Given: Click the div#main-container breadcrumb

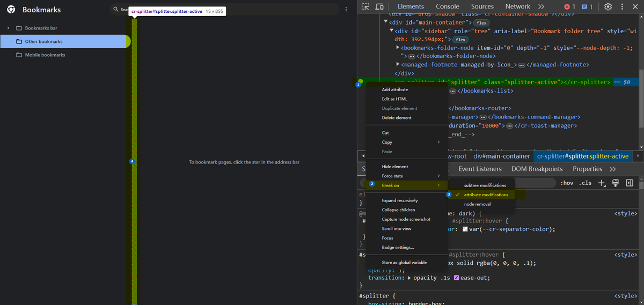Looking at the screenshot, I should coord(502,156).
